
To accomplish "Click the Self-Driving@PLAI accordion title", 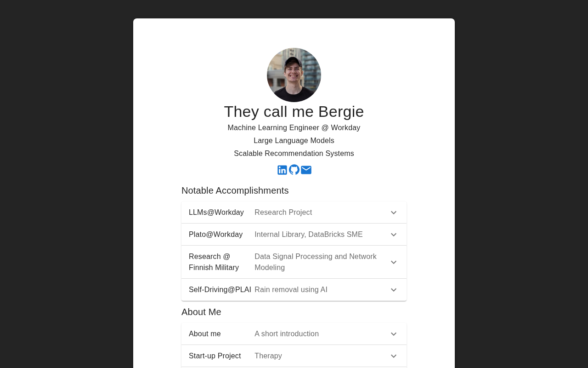I will (220, 290).
